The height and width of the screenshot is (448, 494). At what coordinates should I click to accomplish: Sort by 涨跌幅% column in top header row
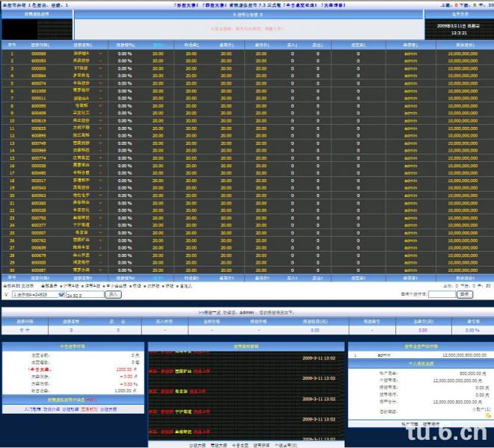point(126,45)
